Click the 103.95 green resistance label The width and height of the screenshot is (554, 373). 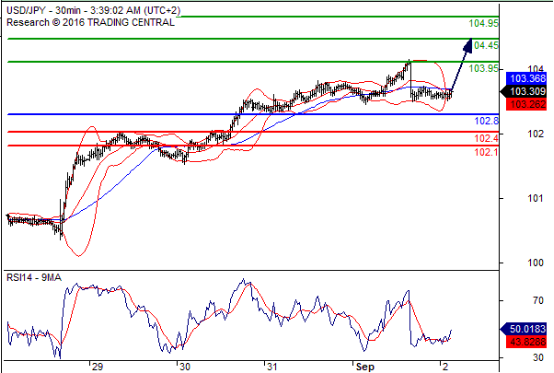pos(484,69)
